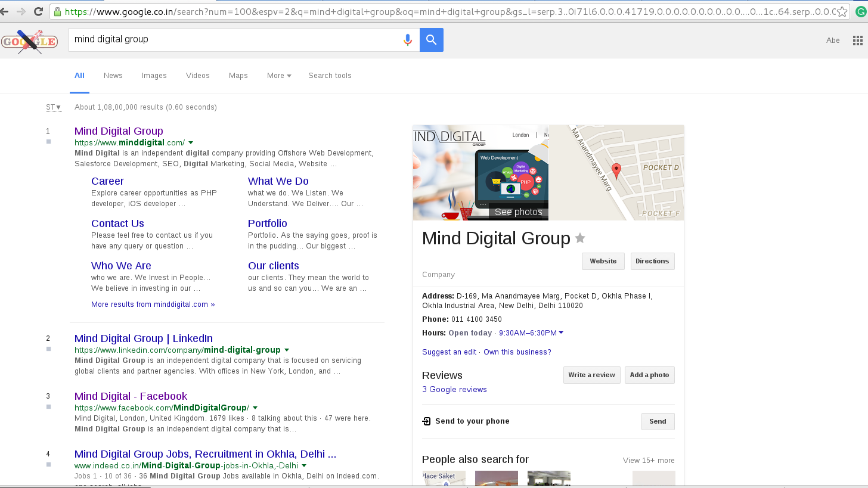Click More results from minddigital.com

[153, 304]
